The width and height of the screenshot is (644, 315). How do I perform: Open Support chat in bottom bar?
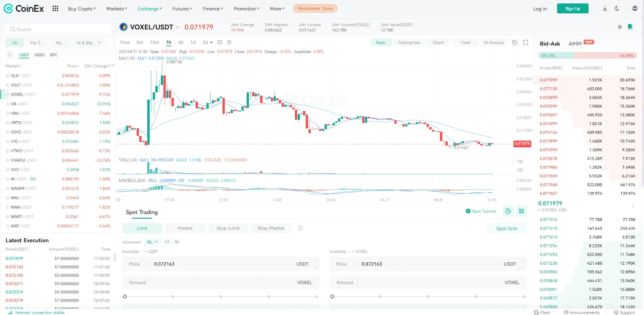pos(624,312)
